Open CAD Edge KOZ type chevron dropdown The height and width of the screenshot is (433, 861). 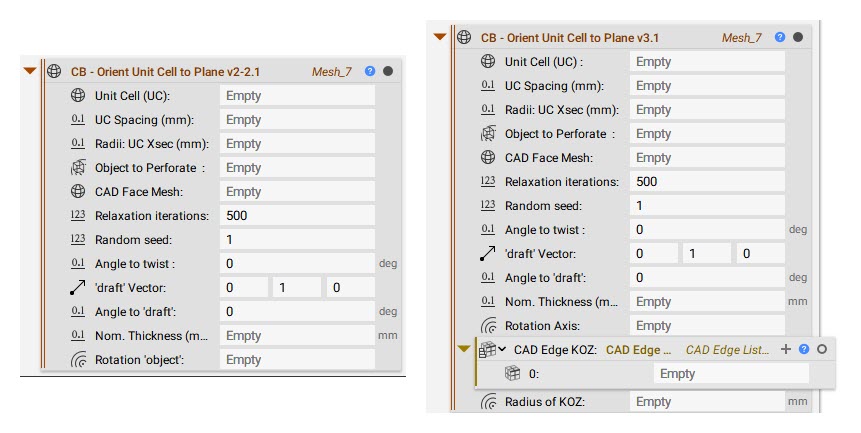pos(502,349)
